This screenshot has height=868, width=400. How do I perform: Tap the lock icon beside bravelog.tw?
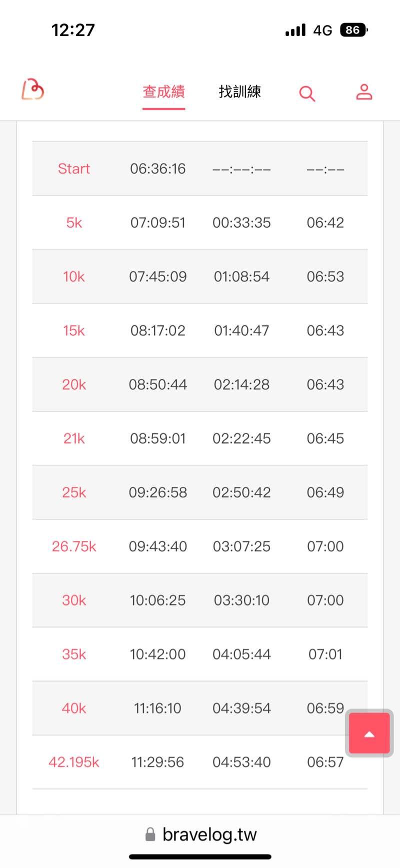[150, 834]
